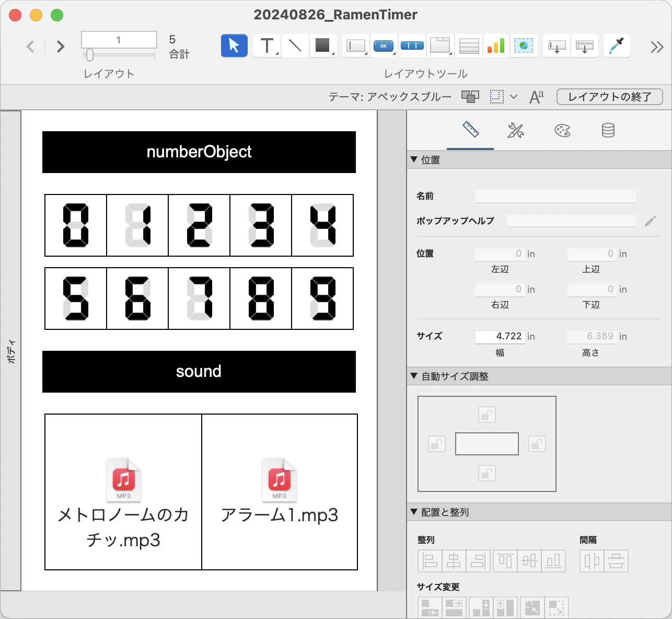The height and width of the screenshot is (619, 672).
Task: Select the Rectangle shape tool
Action: (323, 46)
